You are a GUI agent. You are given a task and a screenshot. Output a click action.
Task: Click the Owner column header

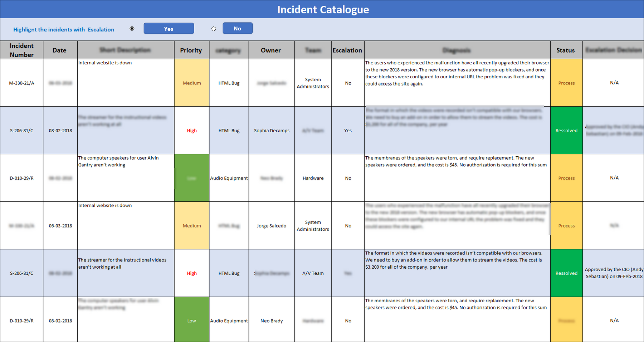point(271,50)
